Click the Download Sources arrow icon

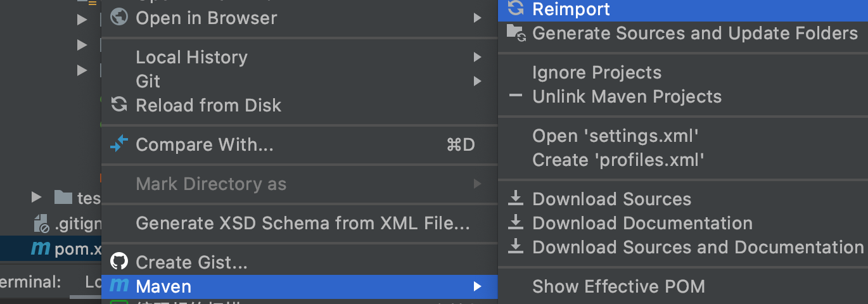(x=516, y=199)
